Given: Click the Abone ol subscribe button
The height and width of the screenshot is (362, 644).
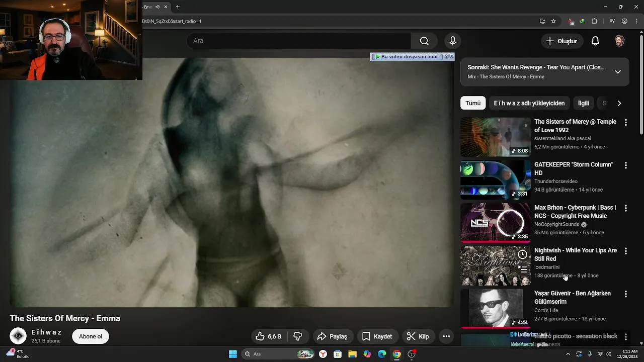Looking at the screenshot, I should pyautogui.click(x=91, y=336).
